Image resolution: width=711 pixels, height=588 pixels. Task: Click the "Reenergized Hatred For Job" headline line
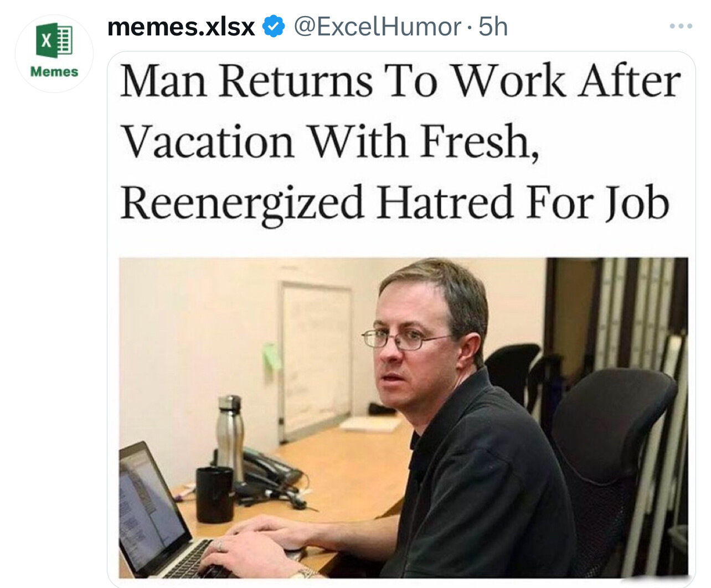click(x=395, y=203)
